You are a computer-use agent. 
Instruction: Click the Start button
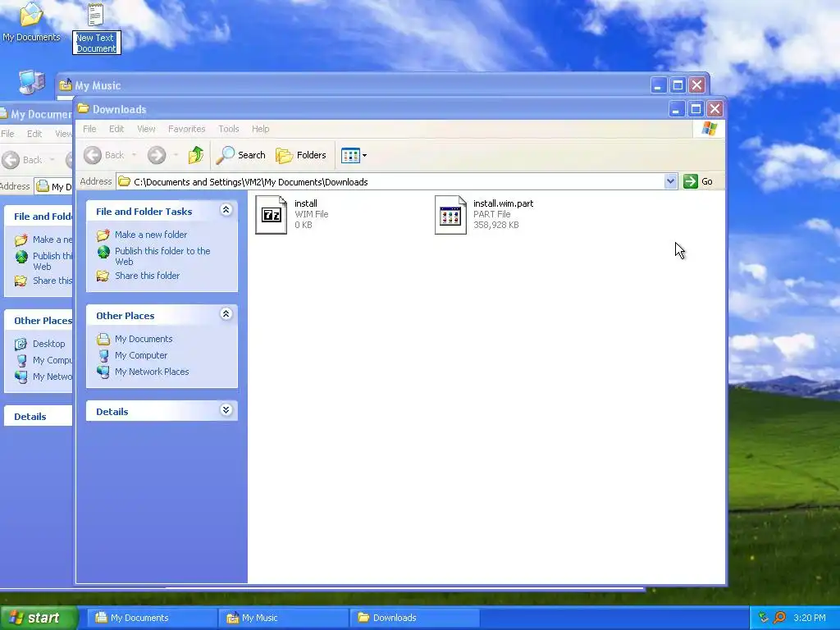click(x=38, y=618)
